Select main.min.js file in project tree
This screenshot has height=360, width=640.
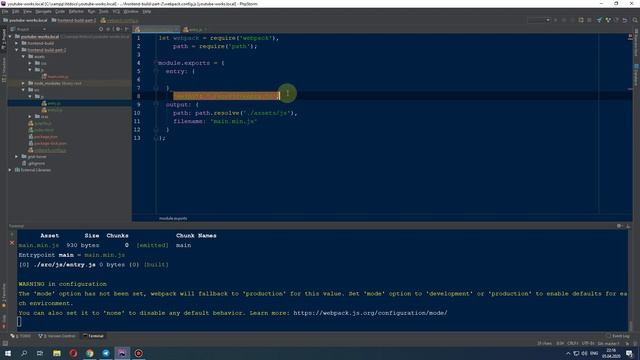(x=55, y=77)
